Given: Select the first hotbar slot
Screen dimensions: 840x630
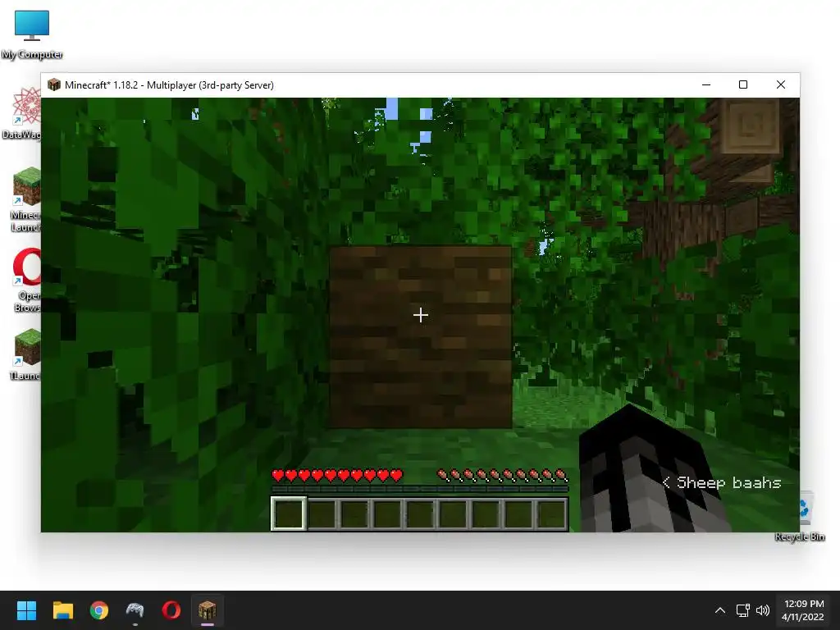Looking at the screenshot, I should (289, 514).
